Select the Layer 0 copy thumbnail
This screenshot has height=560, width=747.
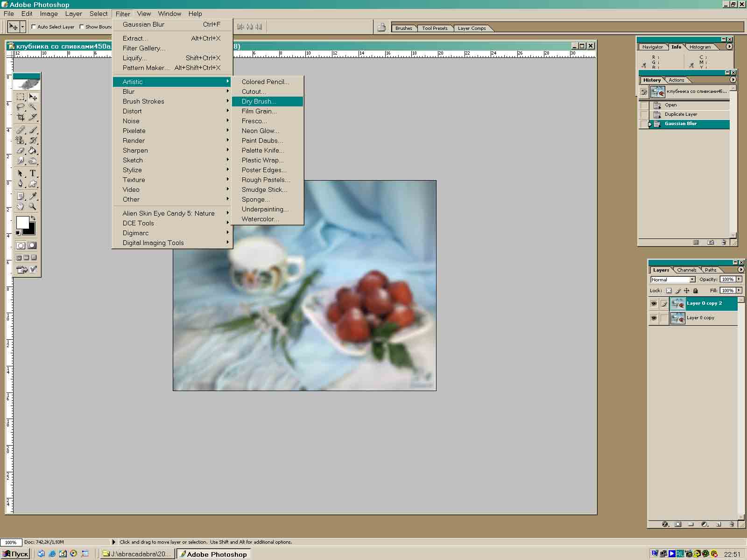pyautogui.click(x=677, y=318)
